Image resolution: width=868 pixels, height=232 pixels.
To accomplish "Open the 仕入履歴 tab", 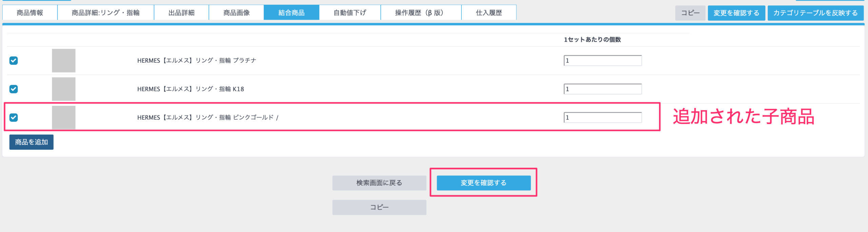I will (489, 13).
